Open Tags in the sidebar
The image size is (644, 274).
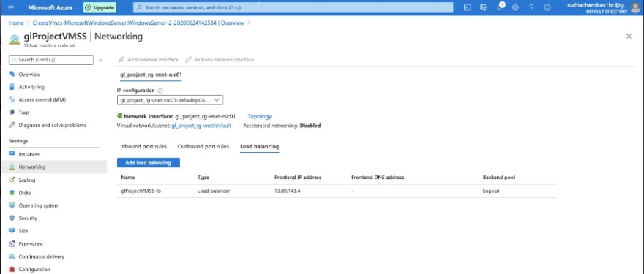click(x=24, y=113)
